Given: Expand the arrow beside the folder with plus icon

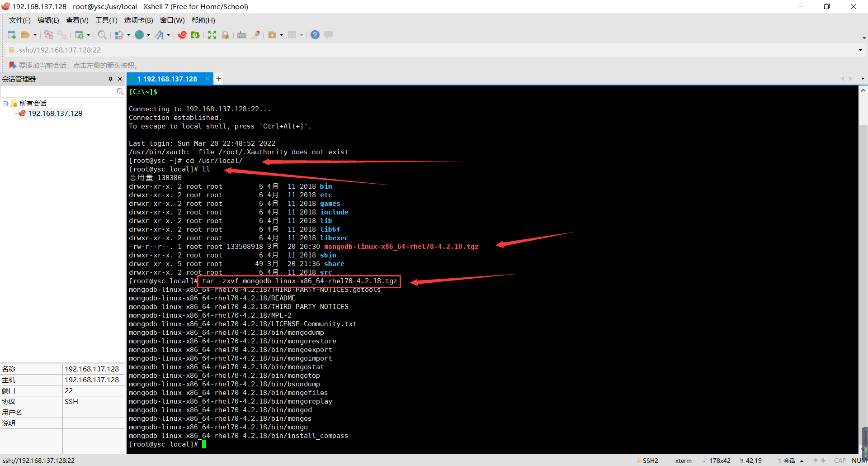Looking at the screenshot, I should [281, 35].
